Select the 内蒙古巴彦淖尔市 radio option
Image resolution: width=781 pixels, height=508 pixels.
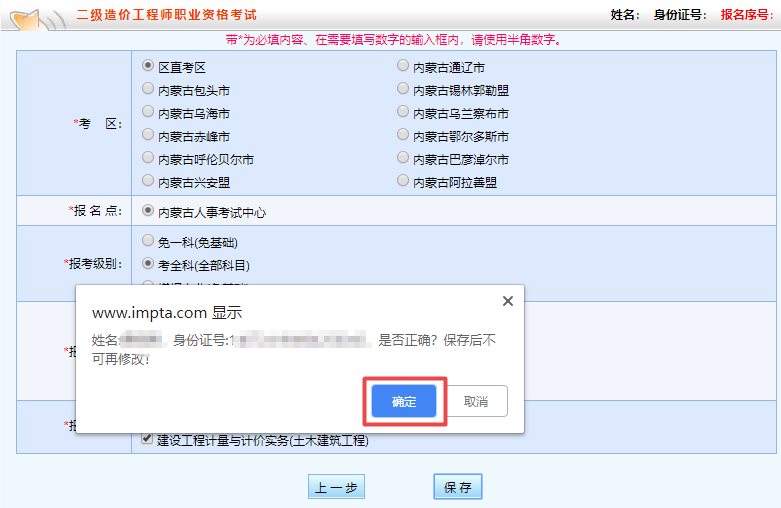coord(403,158)
